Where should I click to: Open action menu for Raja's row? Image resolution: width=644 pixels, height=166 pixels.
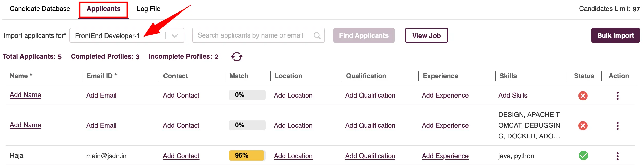(x=617, y=156)
